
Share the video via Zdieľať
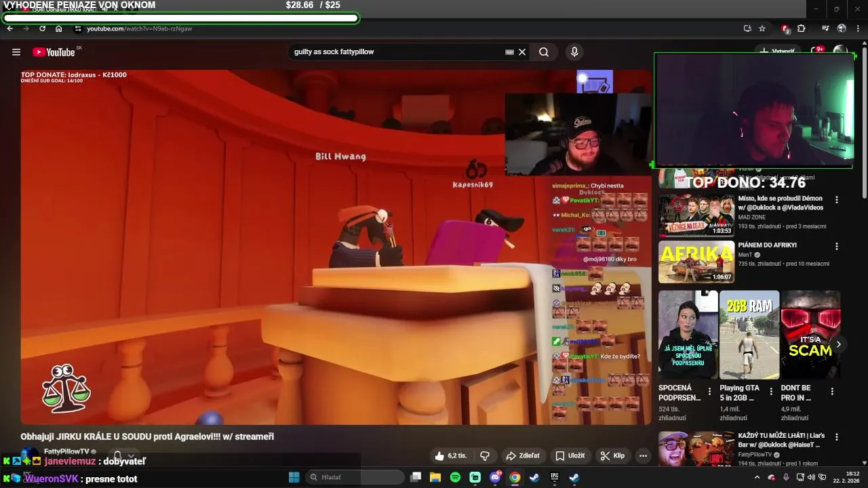point(523,455)
